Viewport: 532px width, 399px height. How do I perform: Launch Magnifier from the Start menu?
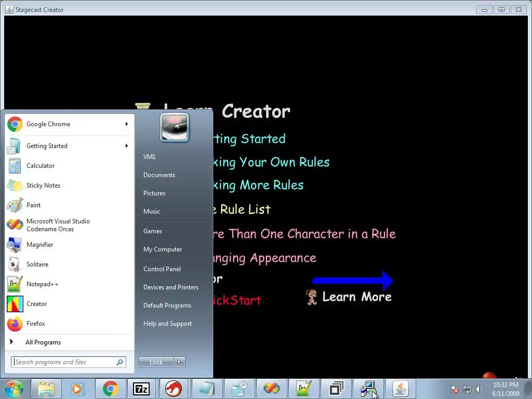tap(70, 245)
